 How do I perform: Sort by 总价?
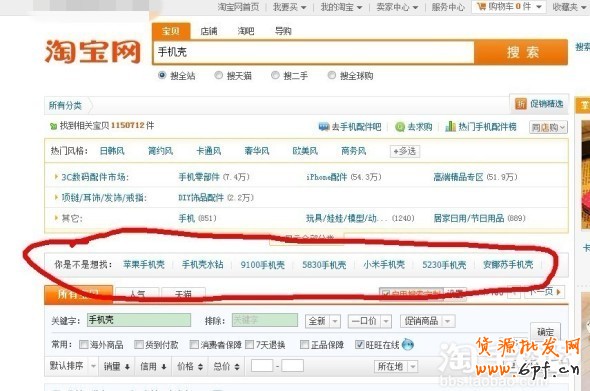pyautogui.click(x=226, y=366)
